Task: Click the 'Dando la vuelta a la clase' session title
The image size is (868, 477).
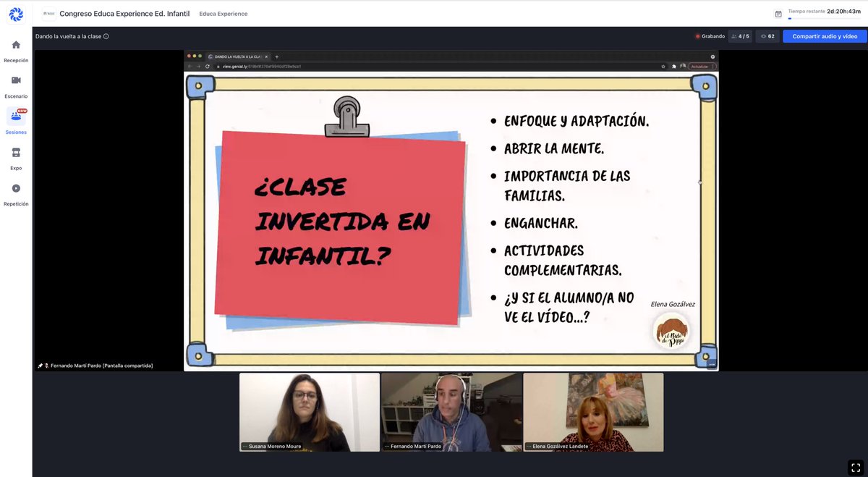Action: (68, 36)
